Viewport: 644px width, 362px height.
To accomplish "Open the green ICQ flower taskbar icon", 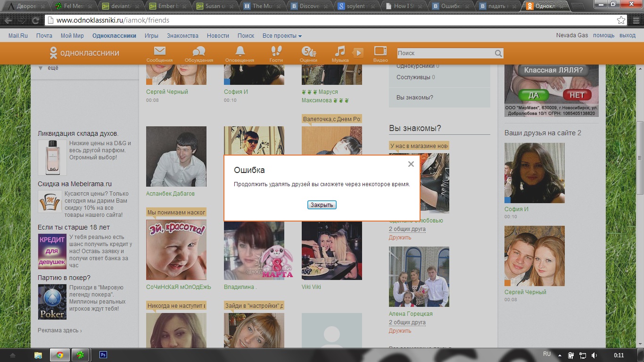I will [x=81, y=355].
